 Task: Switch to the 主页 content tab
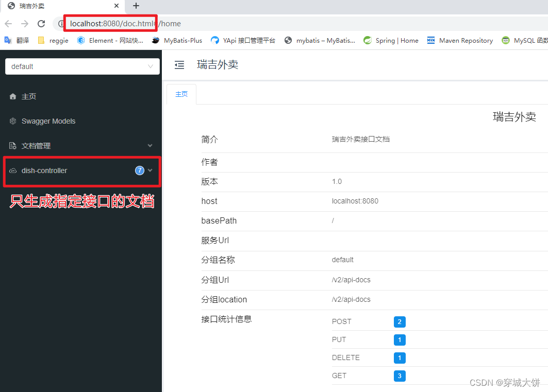click(181, 94)
